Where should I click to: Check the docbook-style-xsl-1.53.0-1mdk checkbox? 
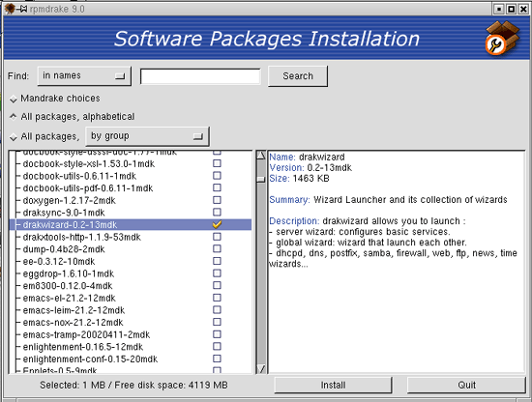point(217,163)
